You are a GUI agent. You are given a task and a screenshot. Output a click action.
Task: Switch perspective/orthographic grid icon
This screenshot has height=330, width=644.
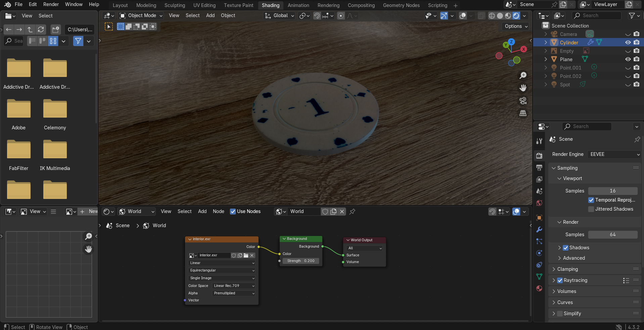523,113
